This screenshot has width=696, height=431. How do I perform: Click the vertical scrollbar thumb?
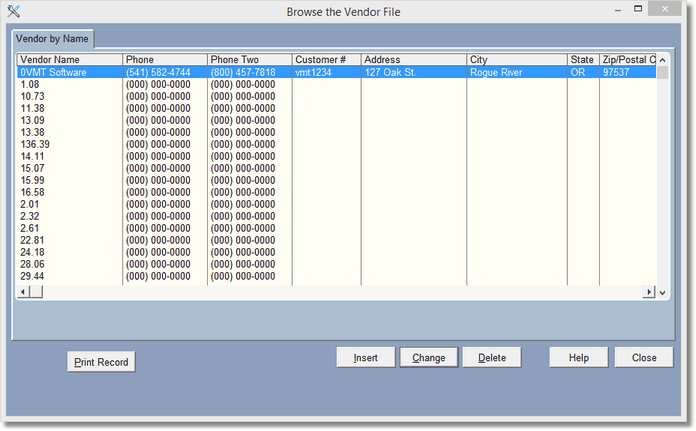[x=662, y=72]
